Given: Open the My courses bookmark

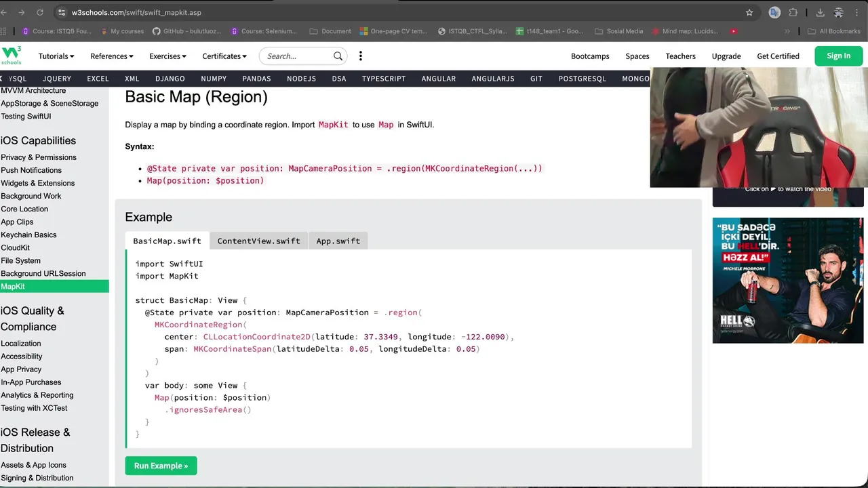Looking at the screenshot, I should (x=122, y=31).
